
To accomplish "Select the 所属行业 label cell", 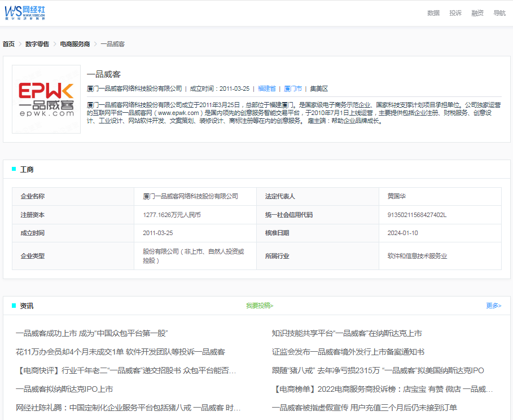I will click(318, 256).
